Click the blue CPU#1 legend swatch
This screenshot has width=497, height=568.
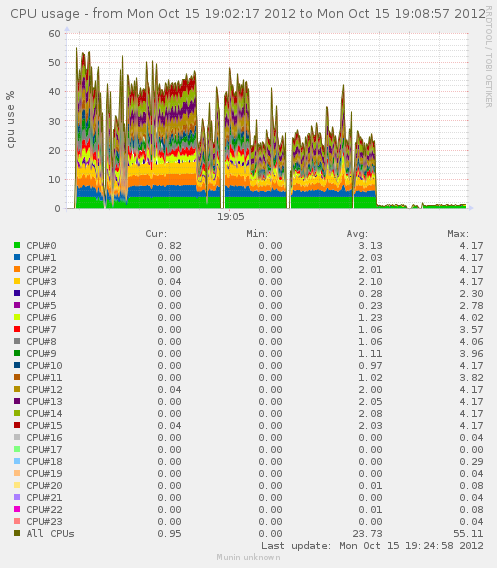pos(17,257)
